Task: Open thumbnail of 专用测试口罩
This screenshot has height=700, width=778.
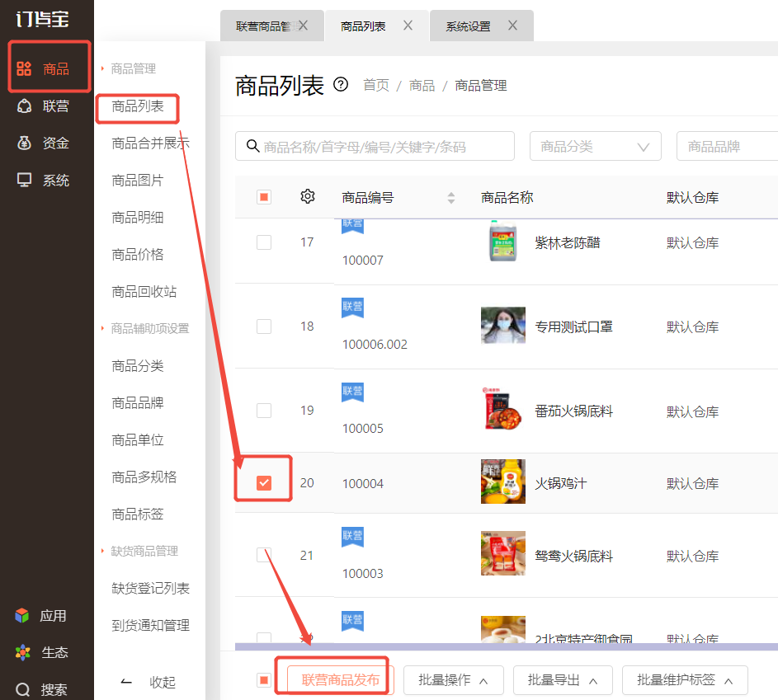Action: point(502,325)
